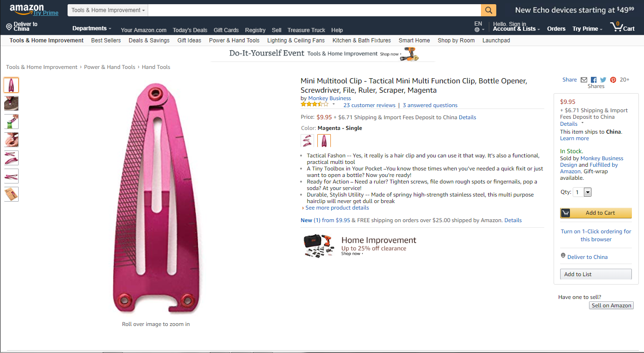Open the Qty quantity dropdown

[582, 192]
